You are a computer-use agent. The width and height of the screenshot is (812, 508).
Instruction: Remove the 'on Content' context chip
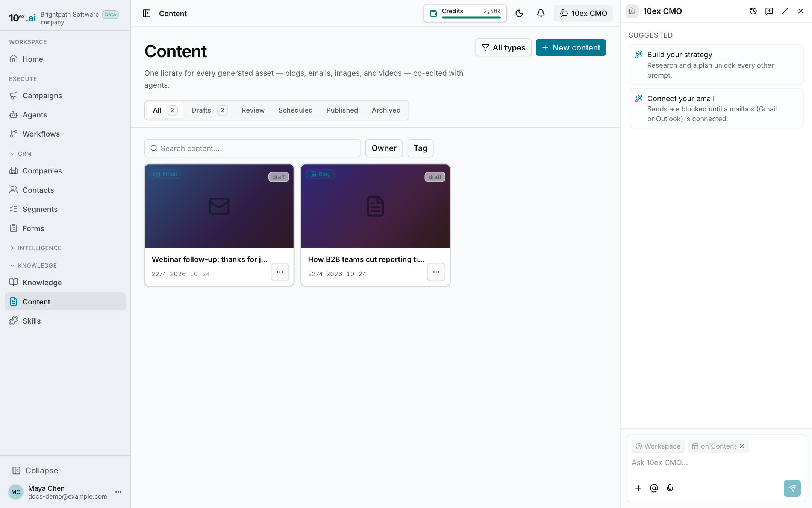pos(742,446)
